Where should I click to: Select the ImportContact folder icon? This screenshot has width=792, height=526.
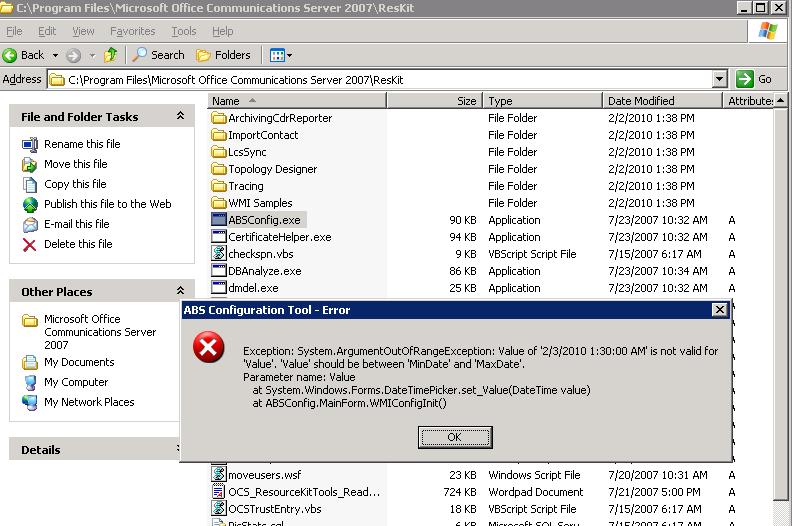coord(219,135)
